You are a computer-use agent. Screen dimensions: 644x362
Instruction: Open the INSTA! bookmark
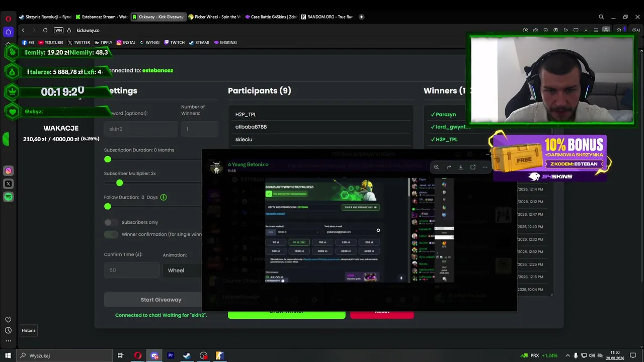[126, 42]
